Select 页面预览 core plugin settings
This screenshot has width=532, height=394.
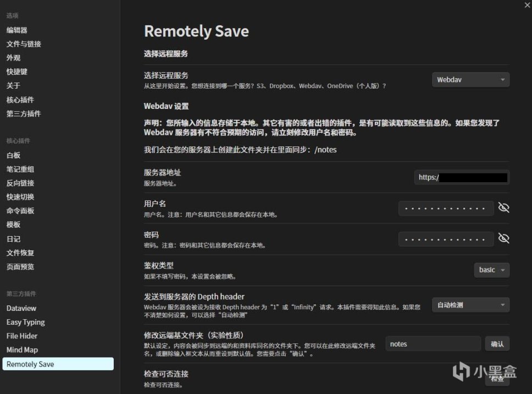click(x=20, y=267)
